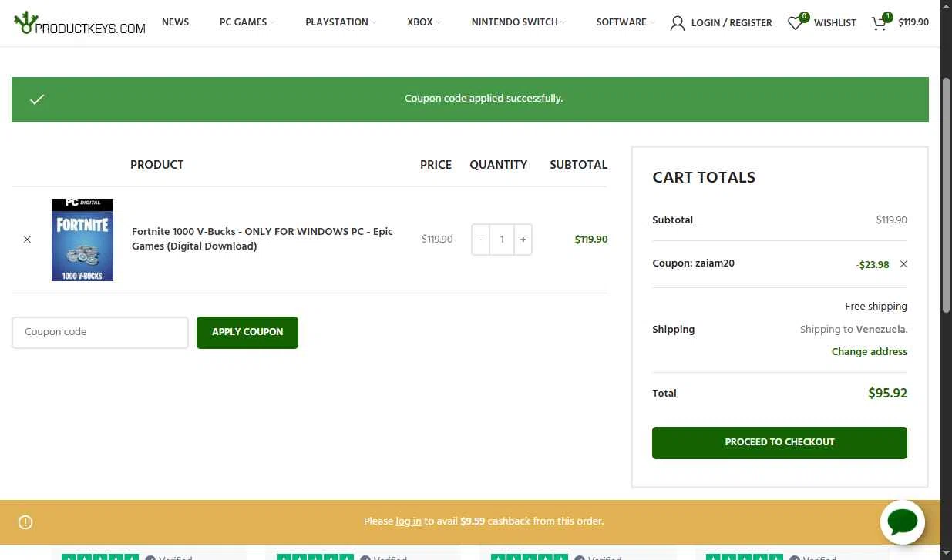Click 'Shipping to Venezuela' text
The width and height of the screenshot is (952, 560).
853,330
